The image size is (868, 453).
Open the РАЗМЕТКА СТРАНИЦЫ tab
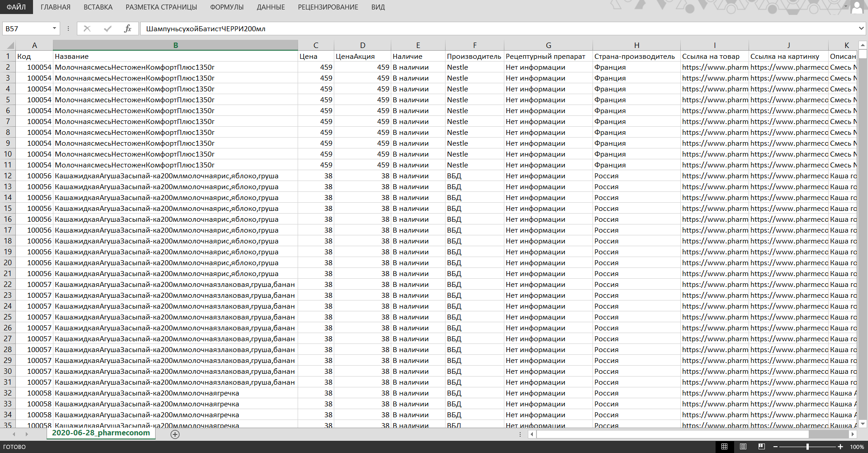161,7
